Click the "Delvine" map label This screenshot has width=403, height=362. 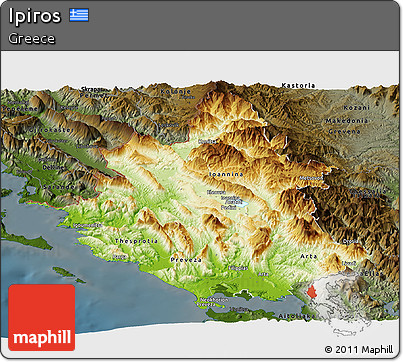point(53,167)
